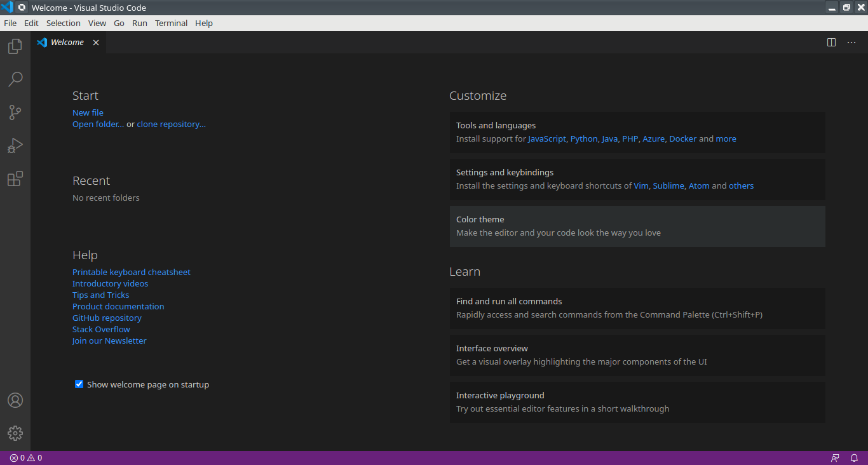Install Sublime keyboard shortcuts
The width and height of the screenshot is (868, 465).
coord(668,185)
